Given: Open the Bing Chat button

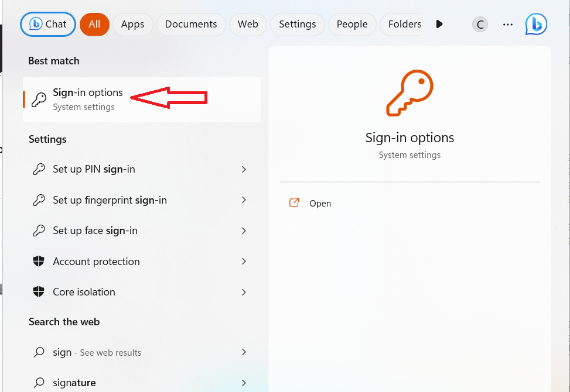Looking at the screenshot, I should click(48, 24).
